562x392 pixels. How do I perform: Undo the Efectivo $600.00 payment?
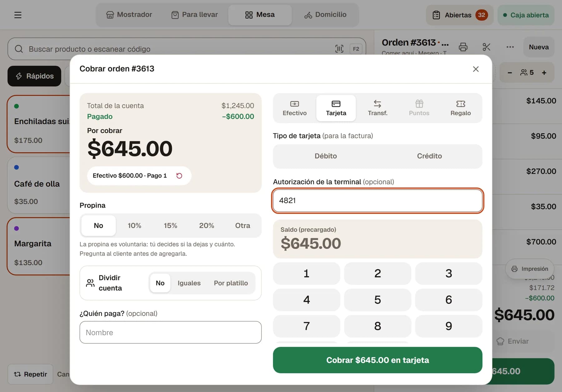pos(179,176)
